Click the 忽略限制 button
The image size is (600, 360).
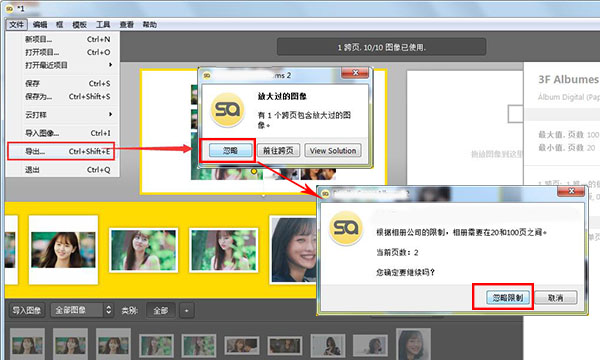point(508,298)
